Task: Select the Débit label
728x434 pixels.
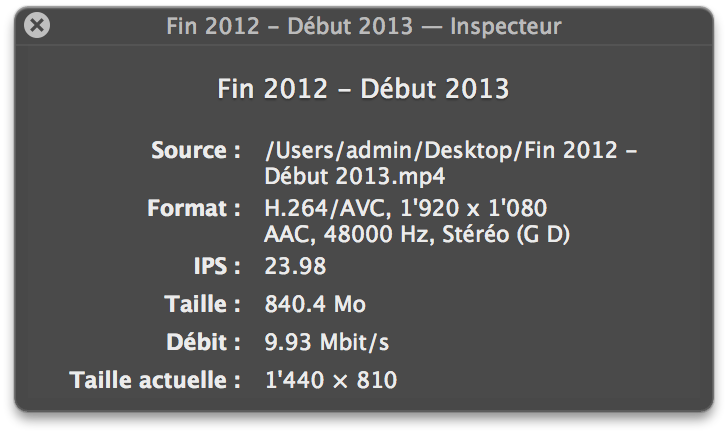Action: point(203,342)
